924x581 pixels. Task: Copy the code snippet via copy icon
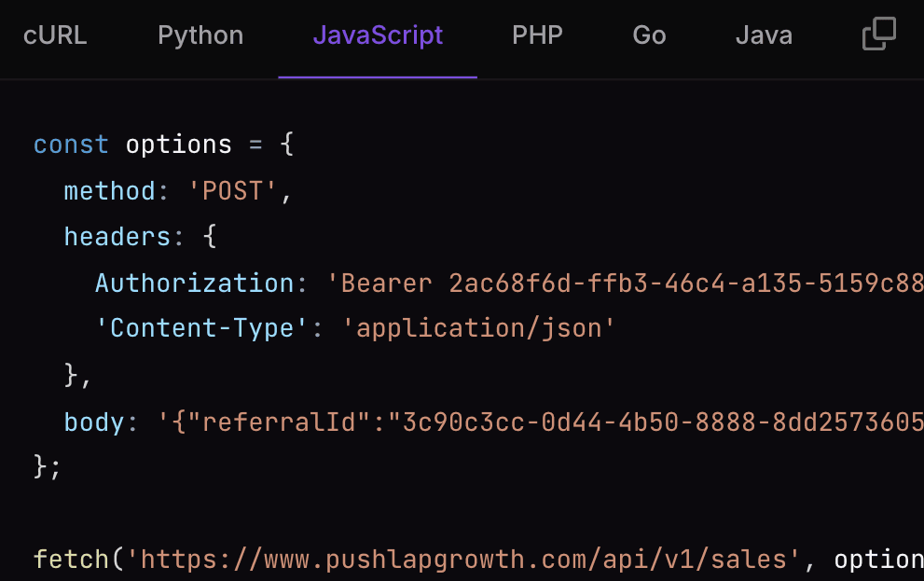pyautogui.click(x=877, y=33)
